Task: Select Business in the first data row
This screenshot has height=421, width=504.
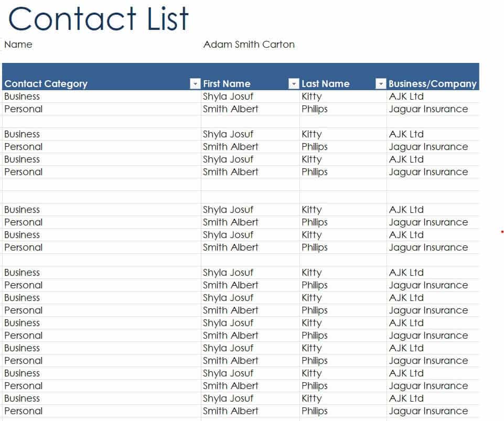Action: [x=22, y=96]
